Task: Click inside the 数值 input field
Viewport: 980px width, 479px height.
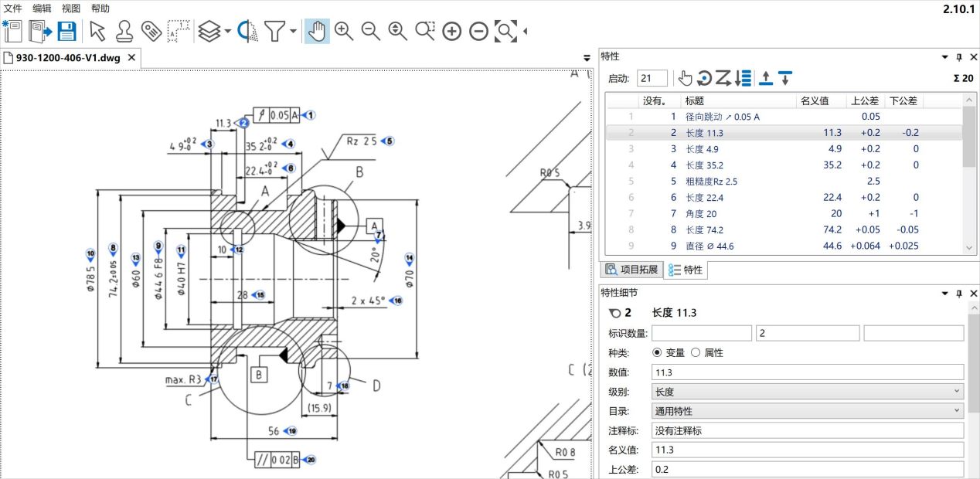Action: click(805, 372)
